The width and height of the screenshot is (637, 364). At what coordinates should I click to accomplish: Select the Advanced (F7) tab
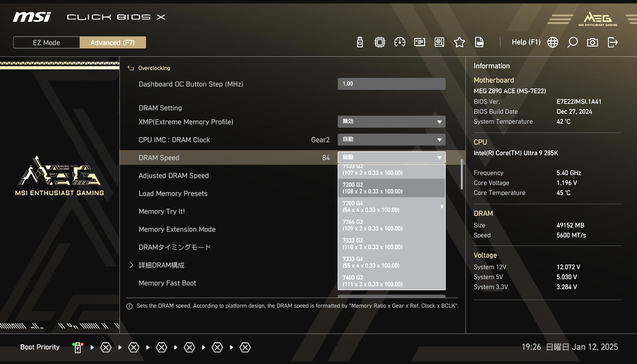tap(113, 42)
